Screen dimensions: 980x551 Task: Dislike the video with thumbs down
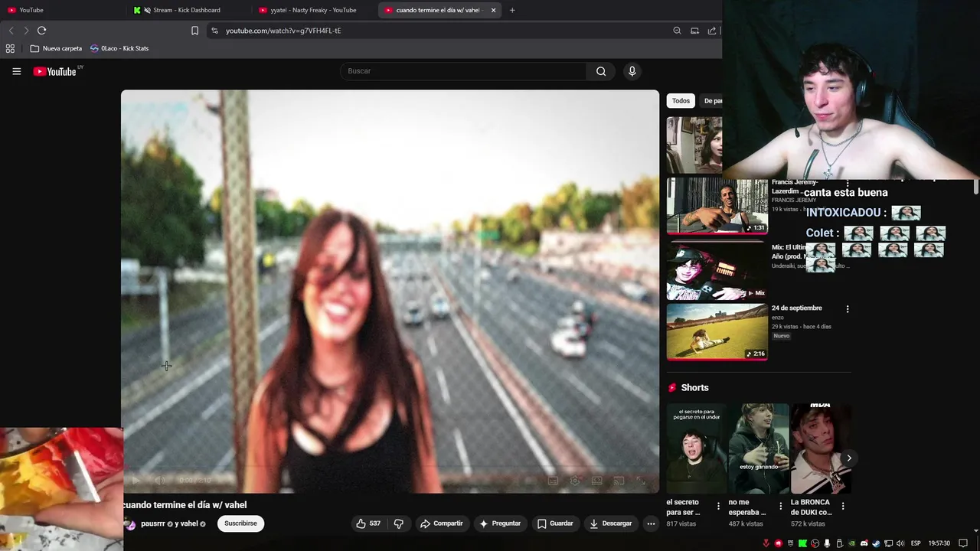[398, 523]
